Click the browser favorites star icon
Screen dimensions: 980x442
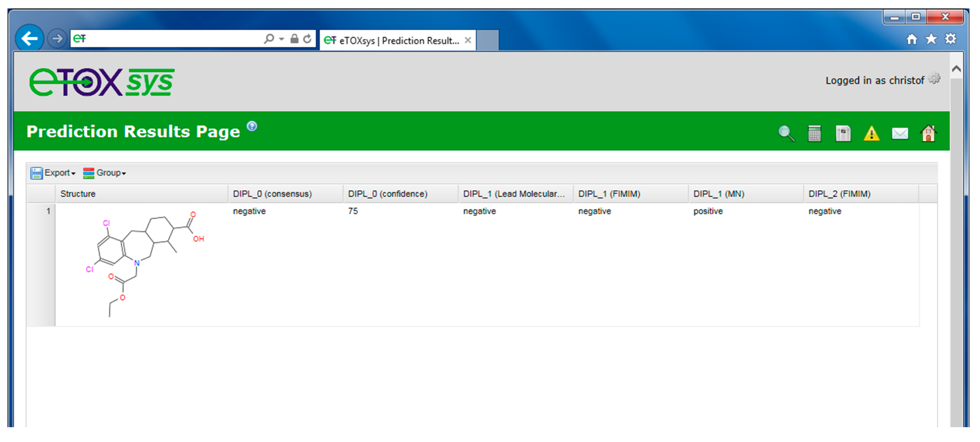point(931,39)
